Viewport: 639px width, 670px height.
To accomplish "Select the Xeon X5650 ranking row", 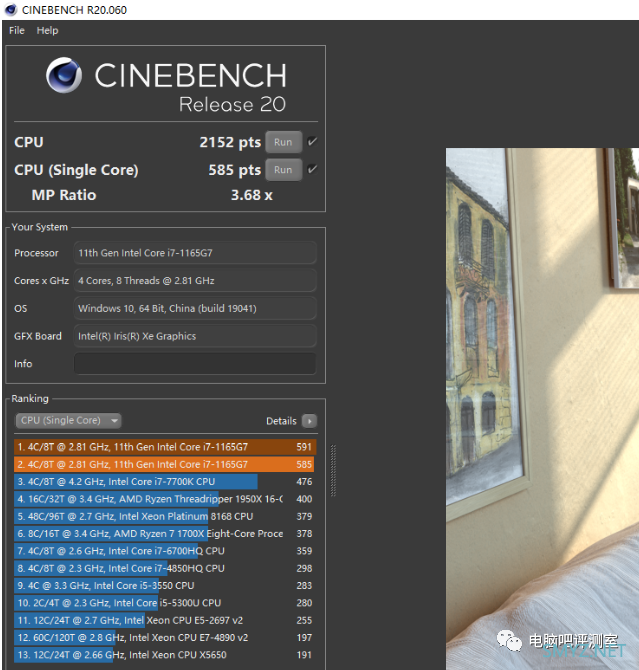I will point(165,655).
